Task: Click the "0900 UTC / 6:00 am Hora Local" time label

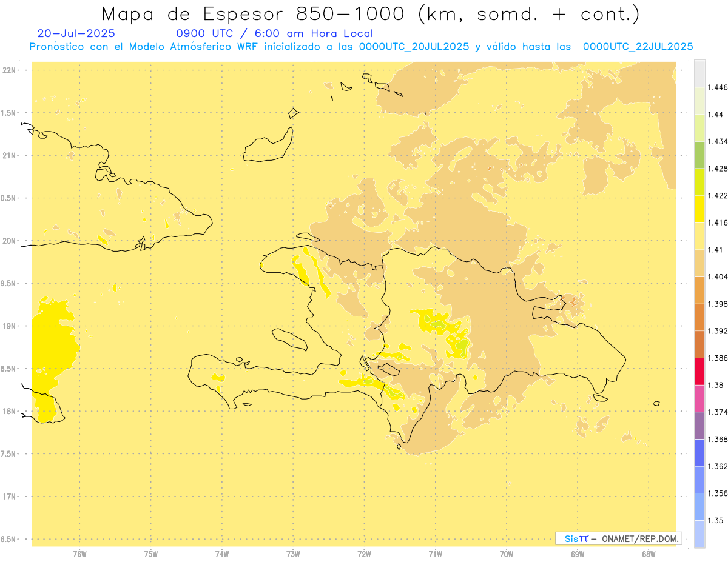Action: (275, 33)
